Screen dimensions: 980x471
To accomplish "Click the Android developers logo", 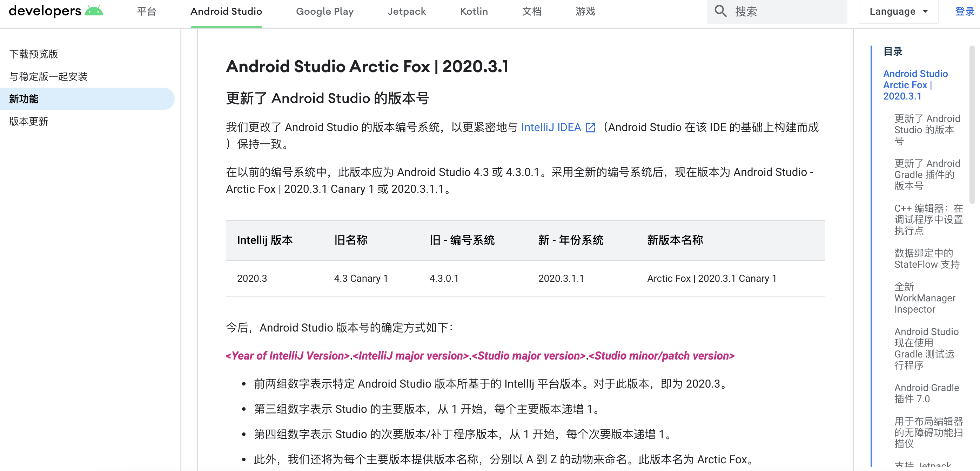I will [x=55, y=11].
